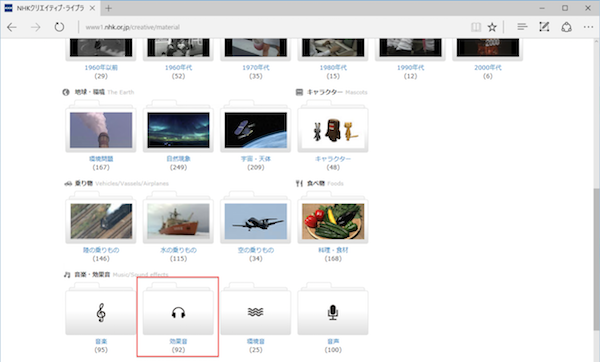Image resolution: width=600 pixels, height=362 pixels.
Task: Open the mascots character folder thumbnail
Action: 333,130
